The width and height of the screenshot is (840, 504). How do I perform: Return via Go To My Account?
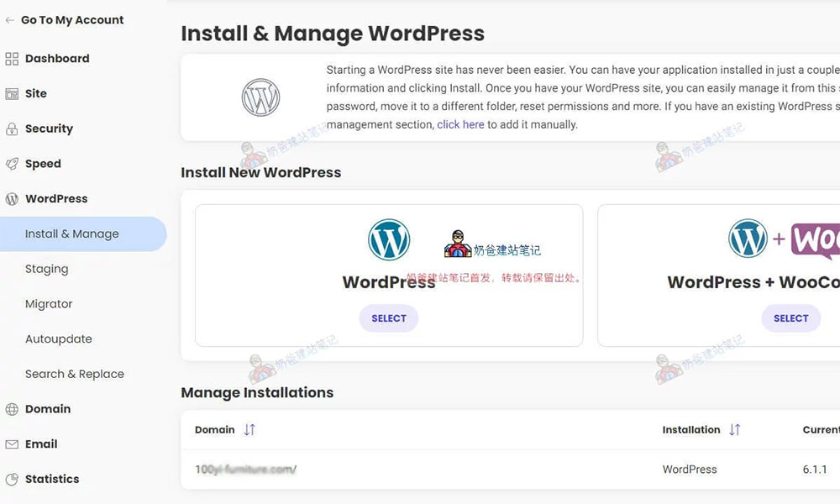[71, 20]
